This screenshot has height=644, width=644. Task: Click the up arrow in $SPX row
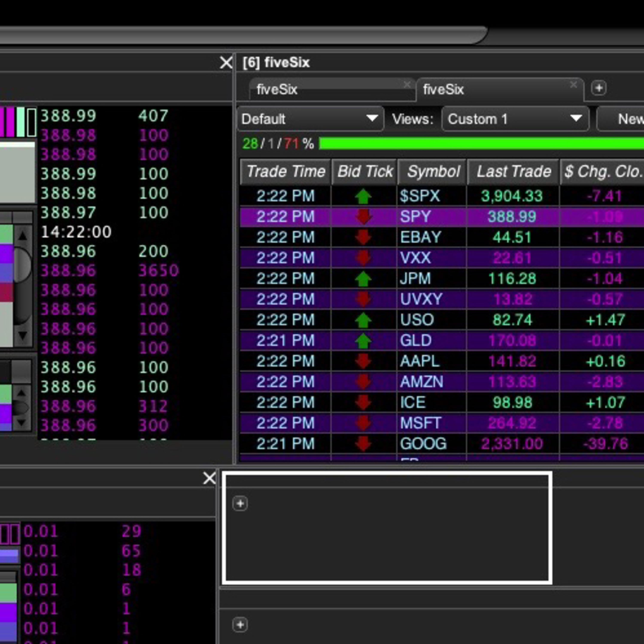click(x=363, y=196)
